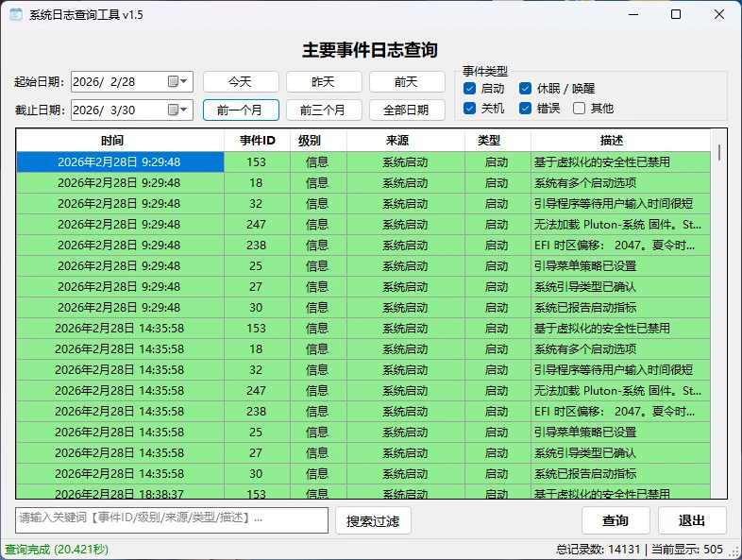Viewport: 742px width, 560px height.
Task: Click the 今天 button
Action: 241,81
